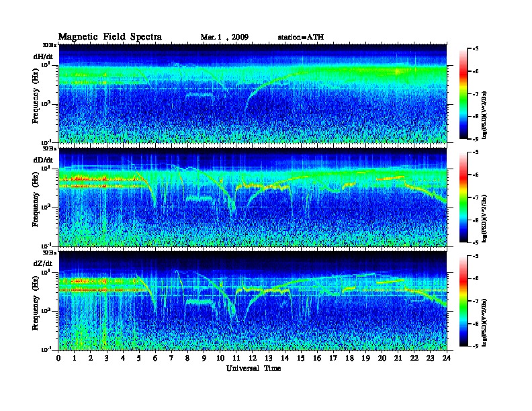This screenshot has height=411, width=532.
Task: Click the "24" tick on the time axis
Action: pos(447,358)
